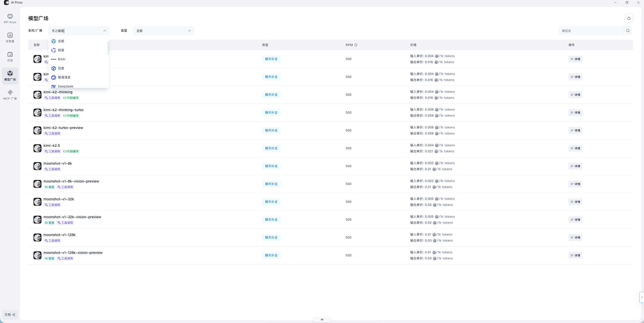
Task: Click the 模型广场 page heading
Action: coord(38,18)
